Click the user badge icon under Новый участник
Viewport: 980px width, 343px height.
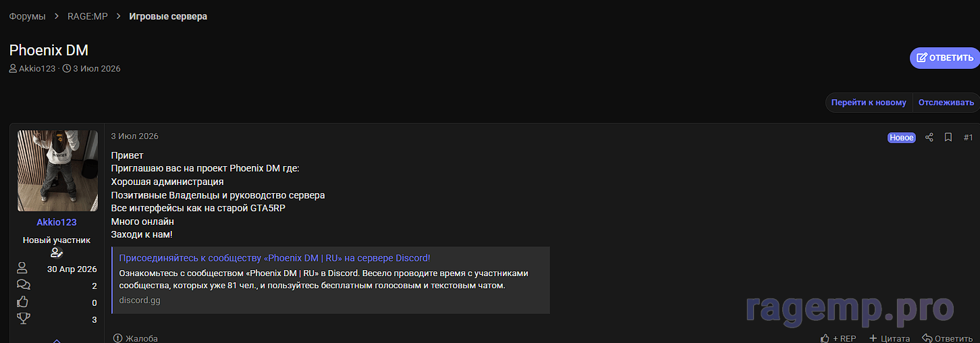57,253
